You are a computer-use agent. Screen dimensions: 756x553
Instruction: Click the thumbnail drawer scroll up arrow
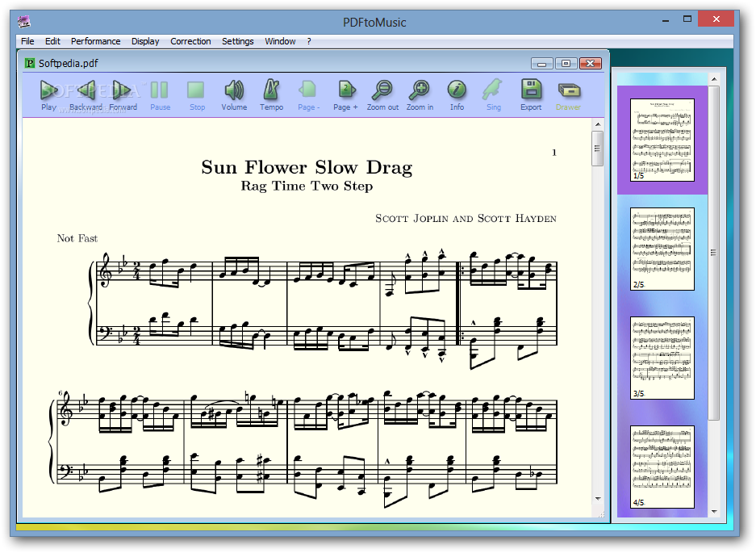[714, 78]
